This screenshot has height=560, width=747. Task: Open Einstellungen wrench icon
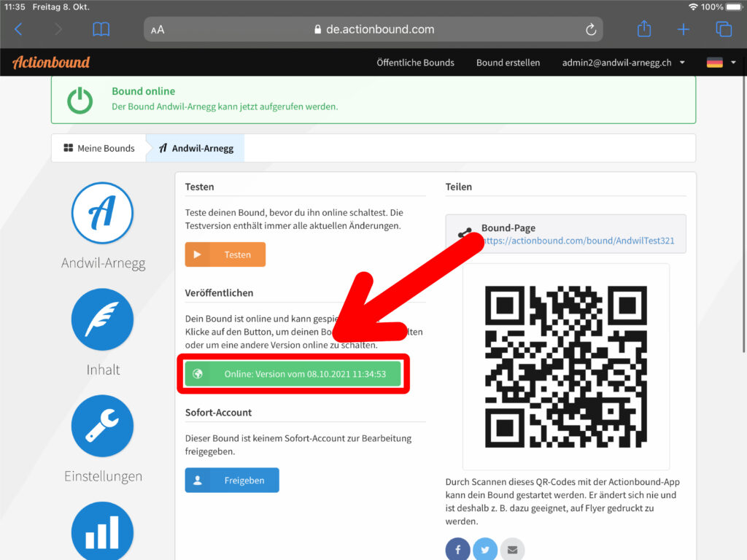coord(102,426)
